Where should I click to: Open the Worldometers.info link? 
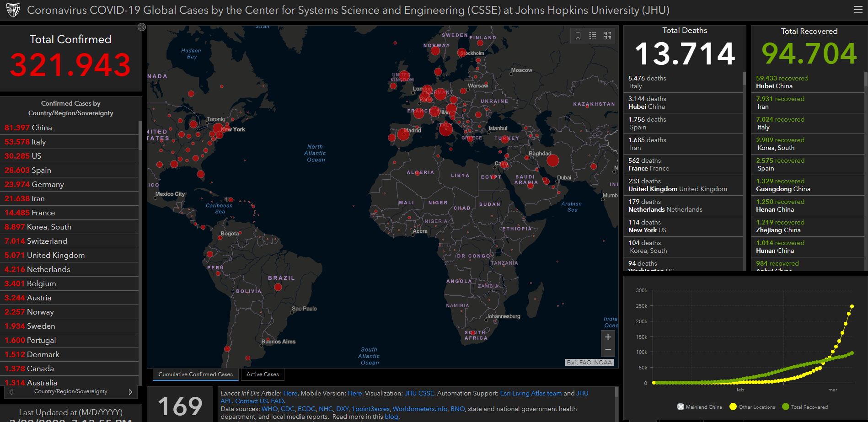pos(420,409)
